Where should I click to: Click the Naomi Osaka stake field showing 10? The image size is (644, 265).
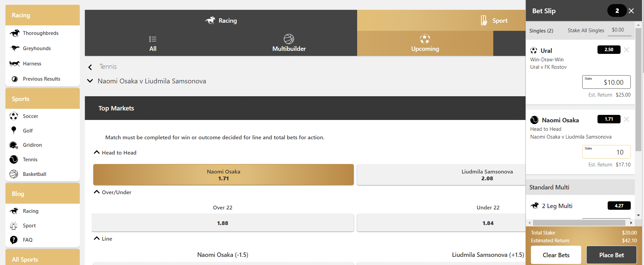tap(606, 152)
